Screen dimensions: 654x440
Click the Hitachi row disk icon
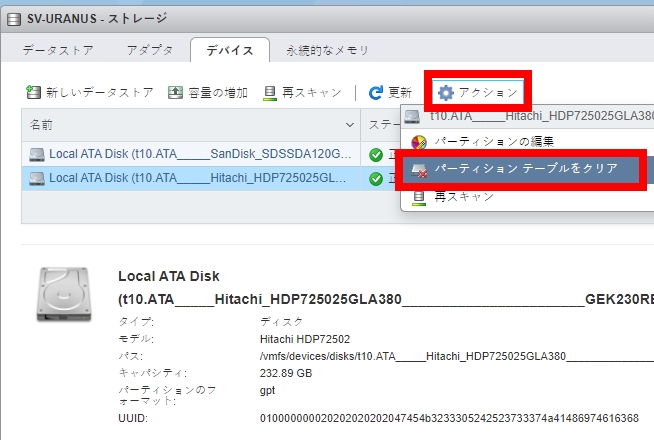tap(37, 179)
